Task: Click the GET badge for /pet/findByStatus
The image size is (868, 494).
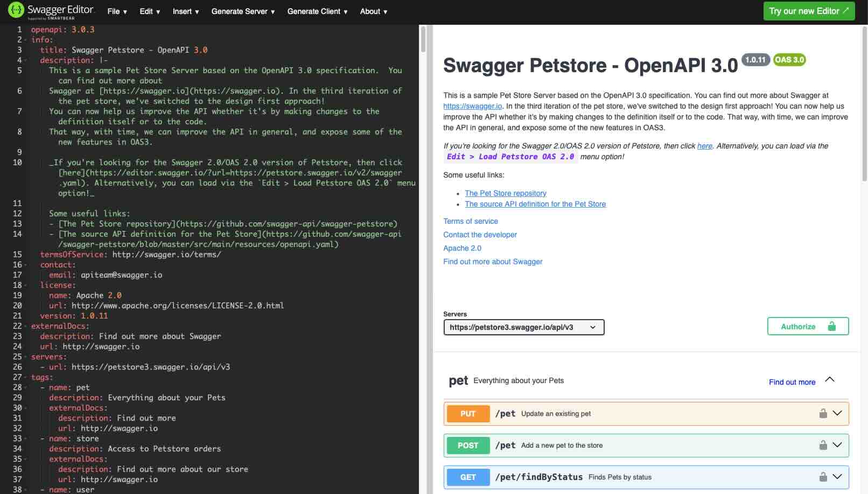Action: 468,477
